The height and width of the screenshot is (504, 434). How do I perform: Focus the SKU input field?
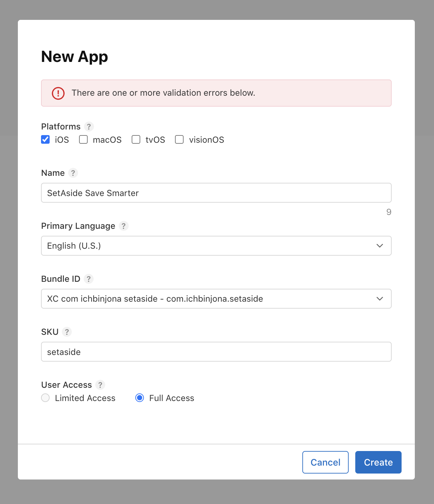(216, 352)
